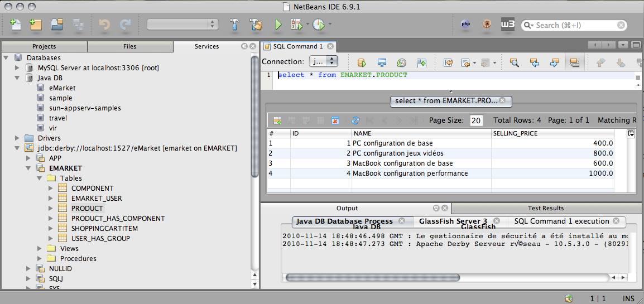
Task: Click the green globe icon in the status bar
Action: [x=569, y=298]
